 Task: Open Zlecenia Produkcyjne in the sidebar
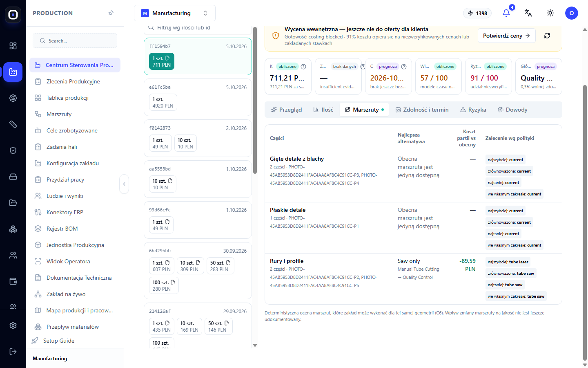coord(75,81)
